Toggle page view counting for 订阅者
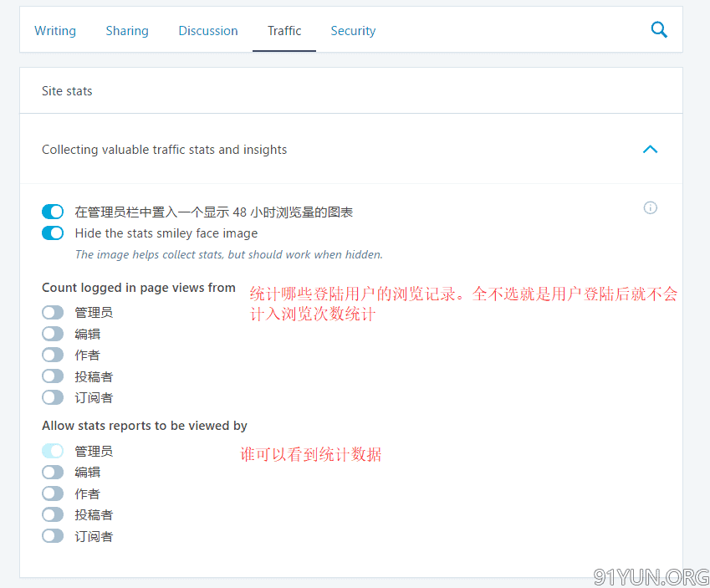This screenshot has width=710, height=588. click(53, 397)
